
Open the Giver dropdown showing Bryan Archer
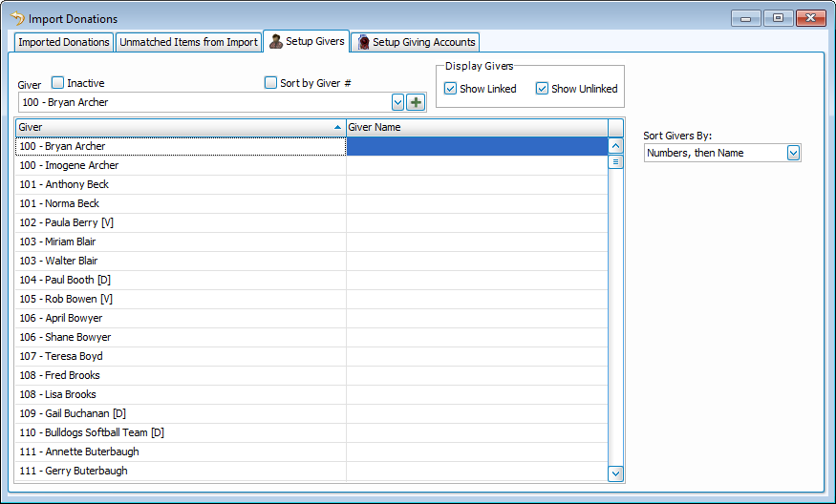(397, 102)
